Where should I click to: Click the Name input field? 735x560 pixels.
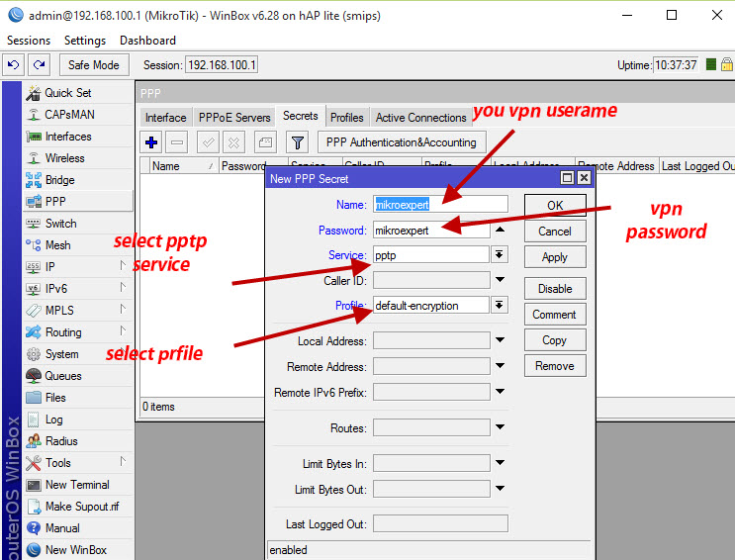440,205
